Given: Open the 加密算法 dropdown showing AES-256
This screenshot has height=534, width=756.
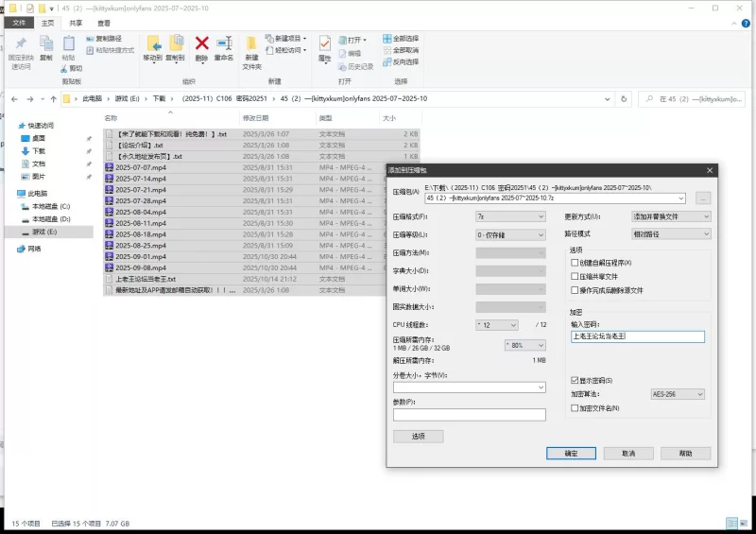Looking at the screenshot, I should tap(679, 393).
